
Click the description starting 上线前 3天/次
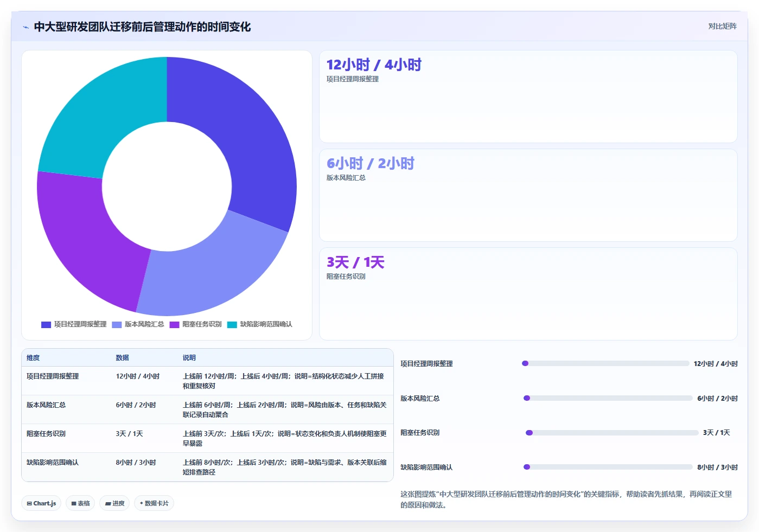pyautogui.click(x=285, y=439)
